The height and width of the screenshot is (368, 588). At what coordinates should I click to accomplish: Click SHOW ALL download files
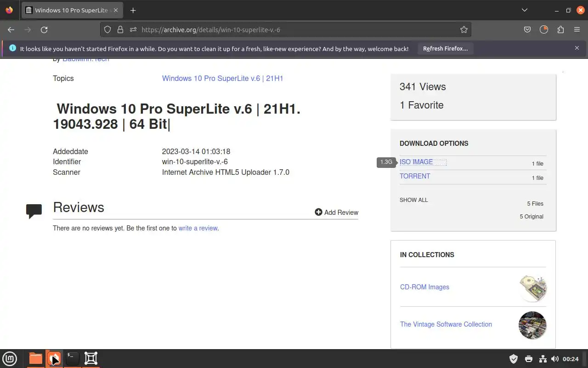(413, 200)
